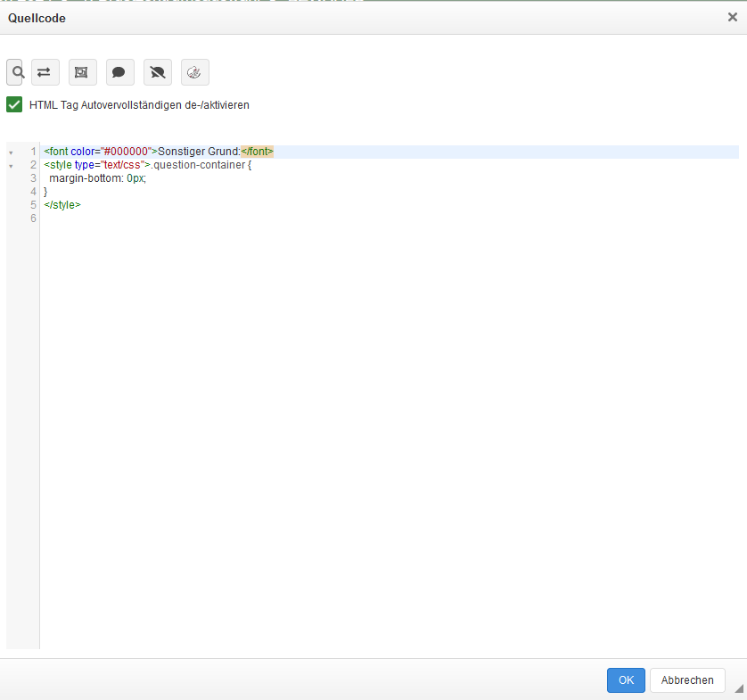Collapse the font tag on line 1

point(11,152)
